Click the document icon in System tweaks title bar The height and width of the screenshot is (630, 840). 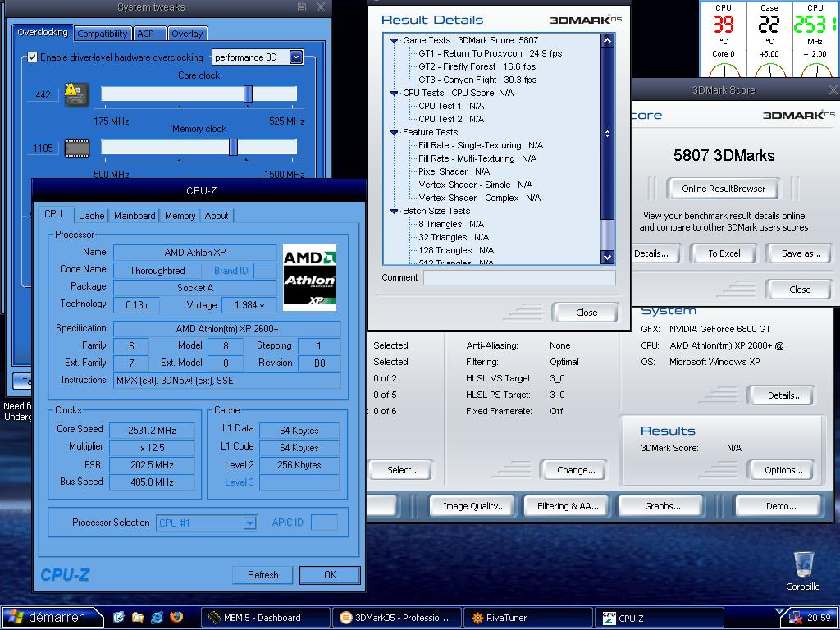(302, 7)
